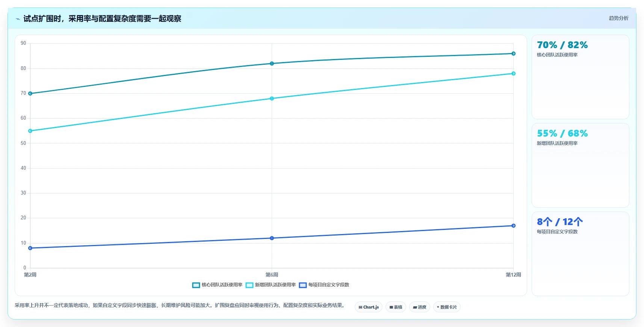Click the 数据卡片 chip
The height and width of the screenshot is (327, 644).
[x=447, y=307]
